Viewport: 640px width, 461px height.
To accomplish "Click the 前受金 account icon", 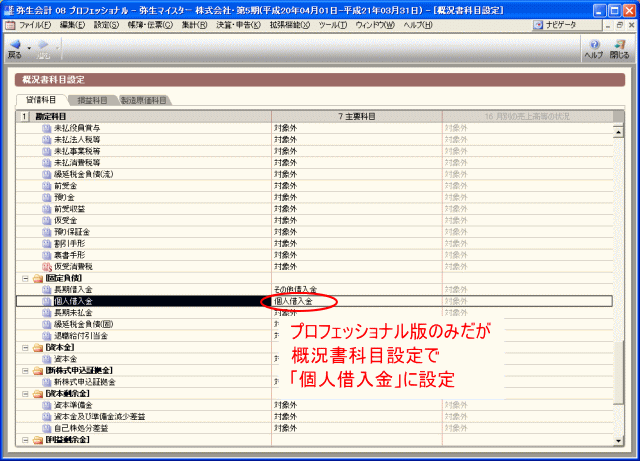I will [47, 186].
